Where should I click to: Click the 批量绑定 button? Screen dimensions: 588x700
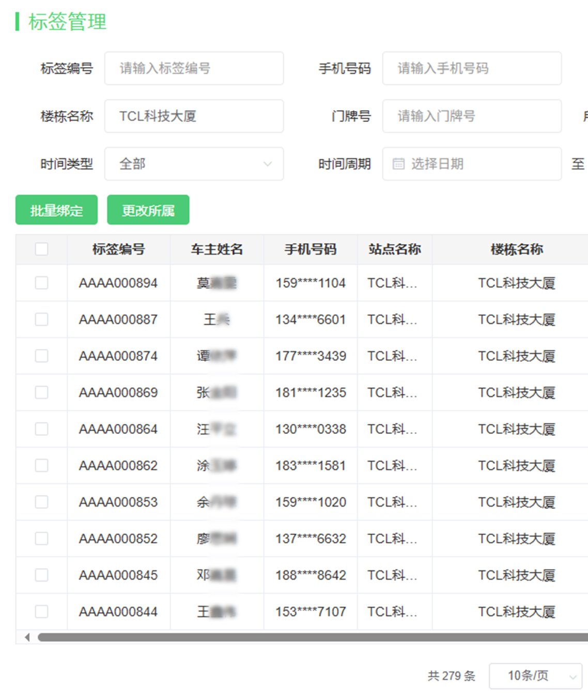click(56, 210)
